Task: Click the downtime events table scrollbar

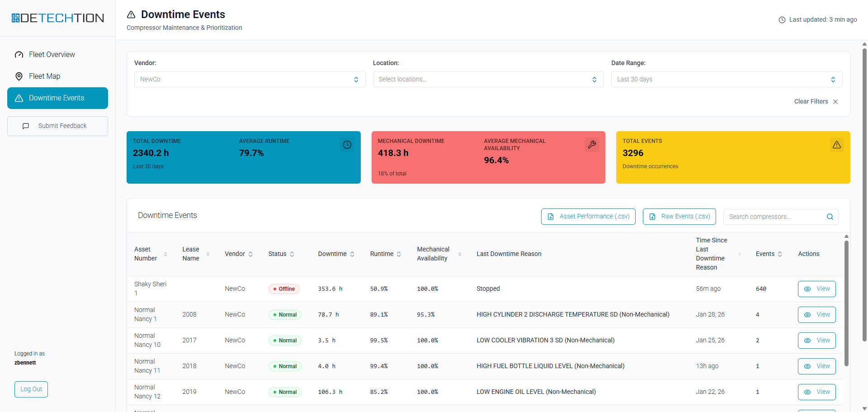Action: tap(846, 303)
